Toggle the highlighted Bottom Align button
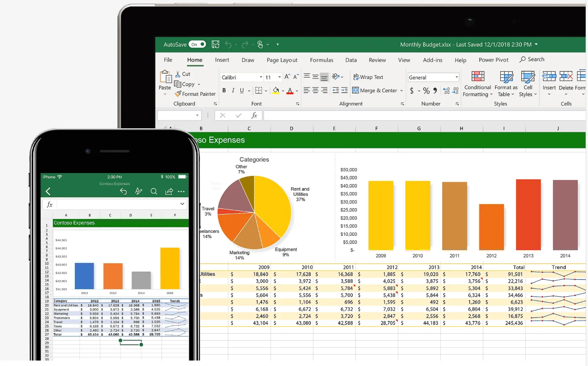Screen dimensions: 588x366 (x=324, y=77)
